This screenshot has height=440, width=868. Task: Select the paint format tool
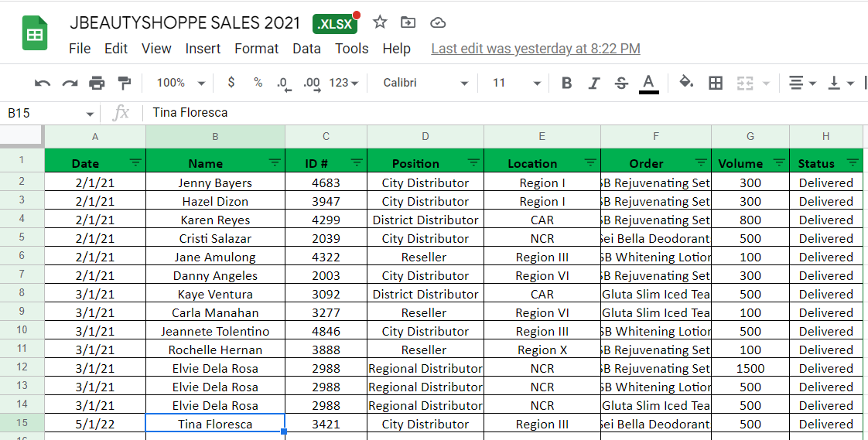(x=124, y=84)
